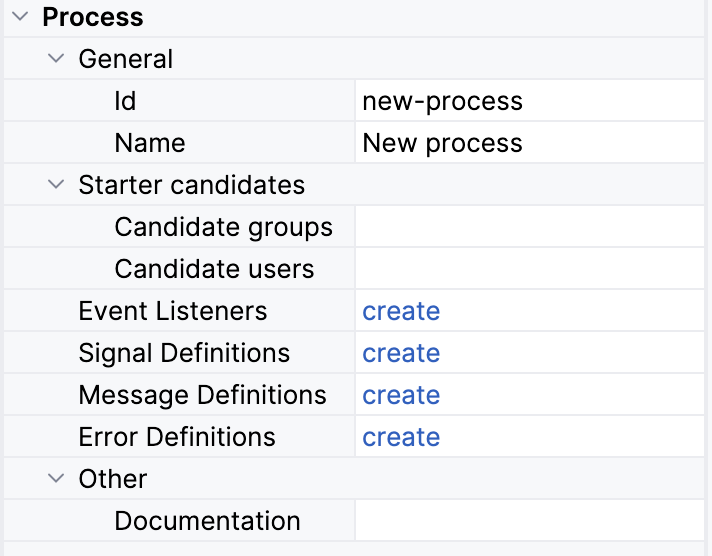Select the Documentation property label
Viewport: 712px width, 556px height.
click(207, 521)
